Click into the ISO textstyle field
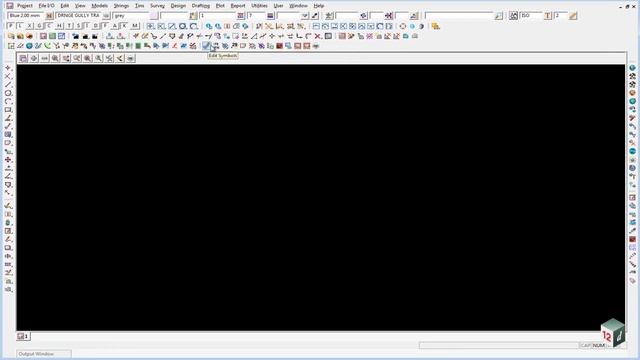This screenshot has height=360, width=640. [x=530, y=16]
